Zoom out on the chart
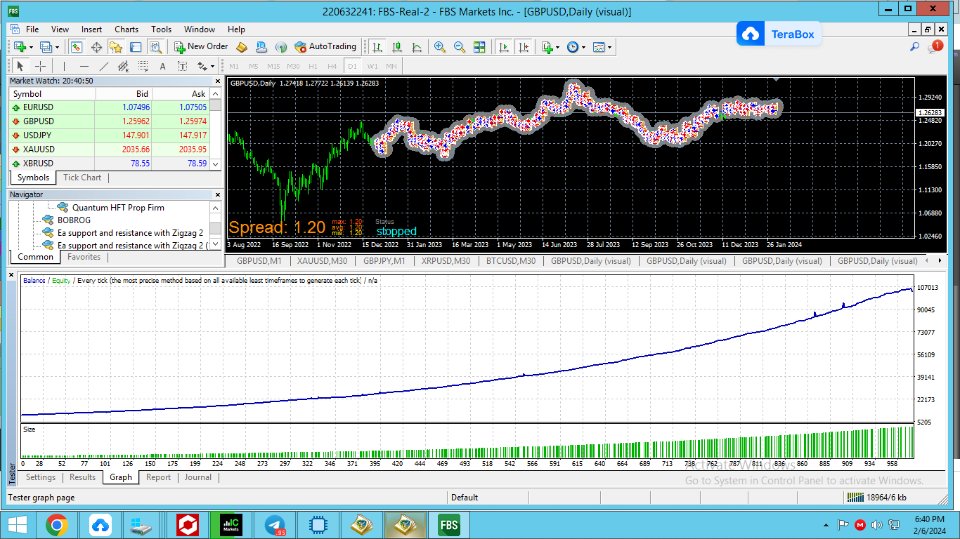Screen dimensions: 960x539 459,47
